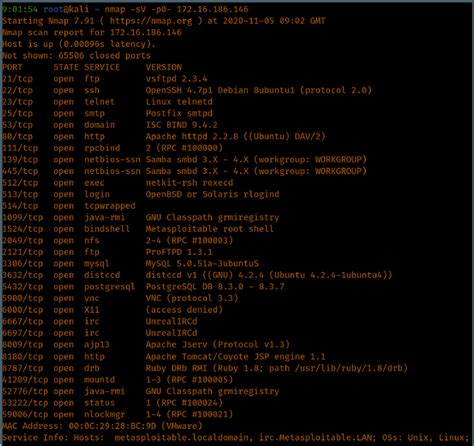Image resolution: width=474 pixels, height=446 pixels.
Task: Click the '6697/tcp' port entry
Action: click(x=23, y=333)
